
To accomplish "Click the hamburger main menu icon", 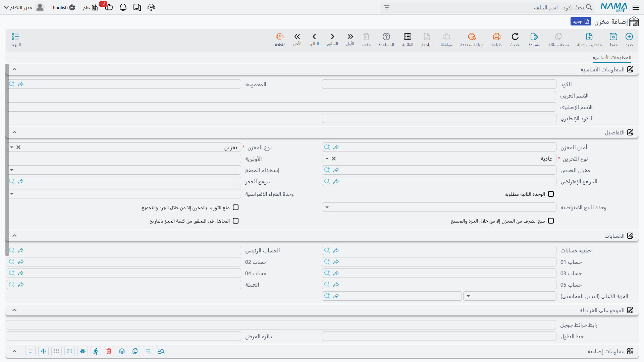I will tap(636, 7).
